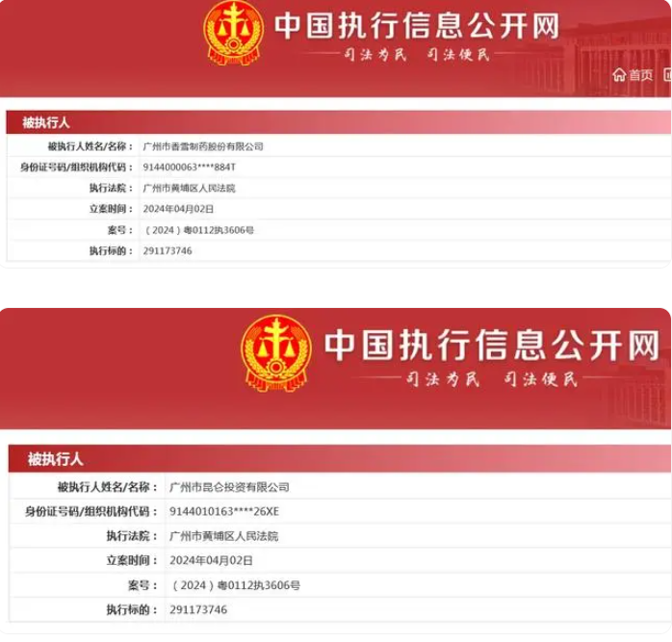Click company name 广州市昆仑投资有限公司

(x=229, y=487)
